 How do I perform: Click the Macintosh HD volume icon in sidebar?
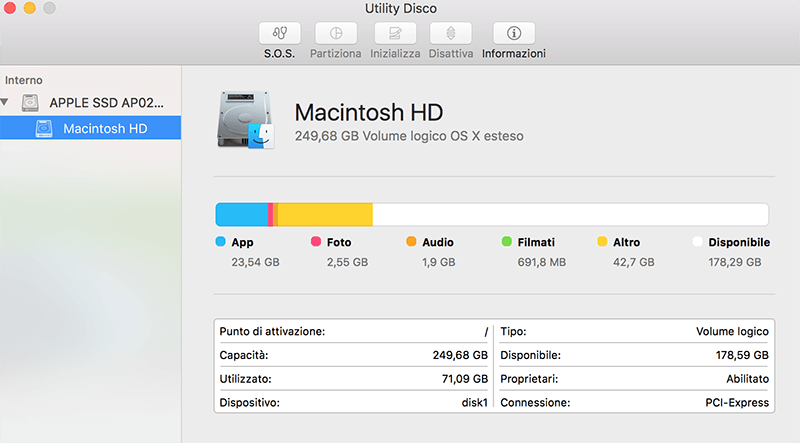[45, 128]
